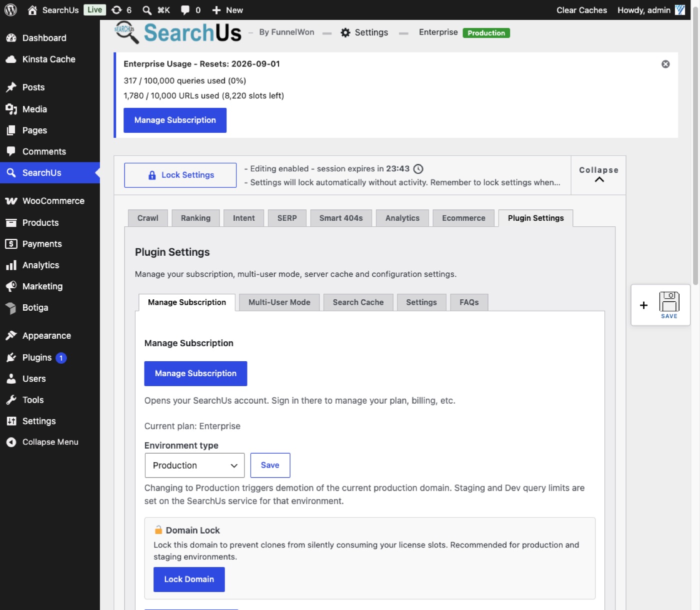Click the plus New icon
This screenshot has height=610, width=700.
[x=216, y=10]
